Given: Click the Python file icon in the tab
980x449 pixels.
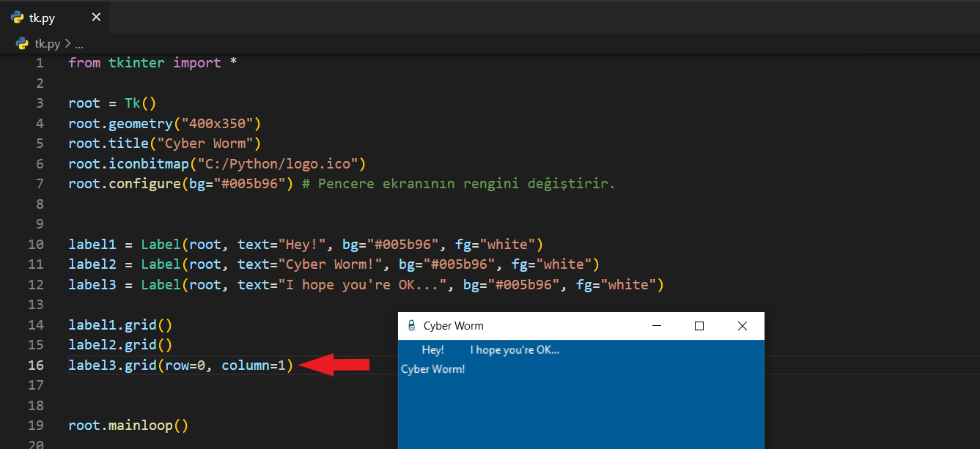Looking at the screenshot, I should click(x=17, y=18).
